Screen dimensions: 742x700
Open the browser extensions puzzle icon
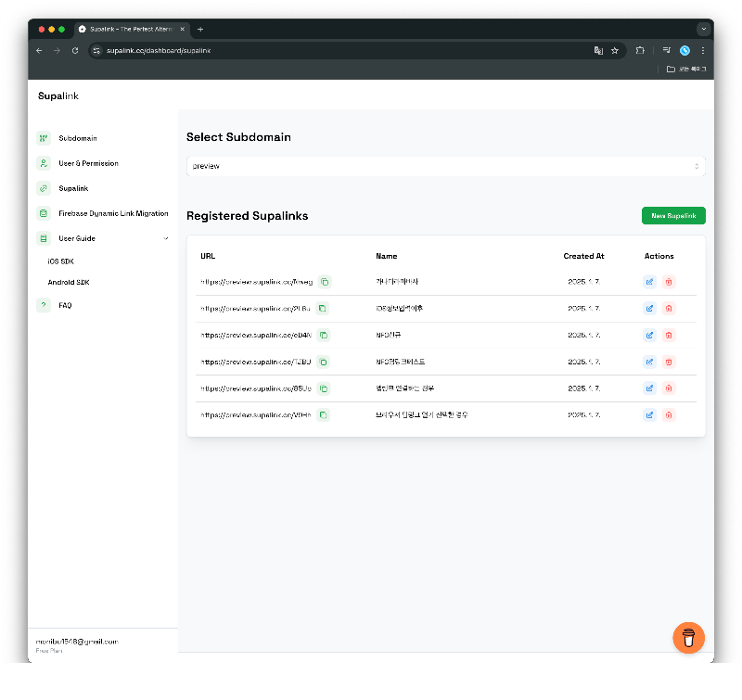click(x=640, y=50)
